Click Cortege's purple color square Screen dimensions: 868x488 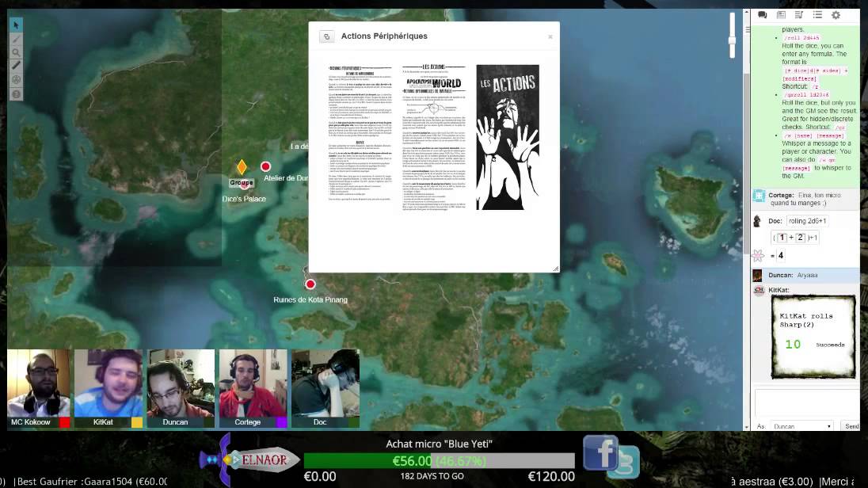click(x=281, y=422)
